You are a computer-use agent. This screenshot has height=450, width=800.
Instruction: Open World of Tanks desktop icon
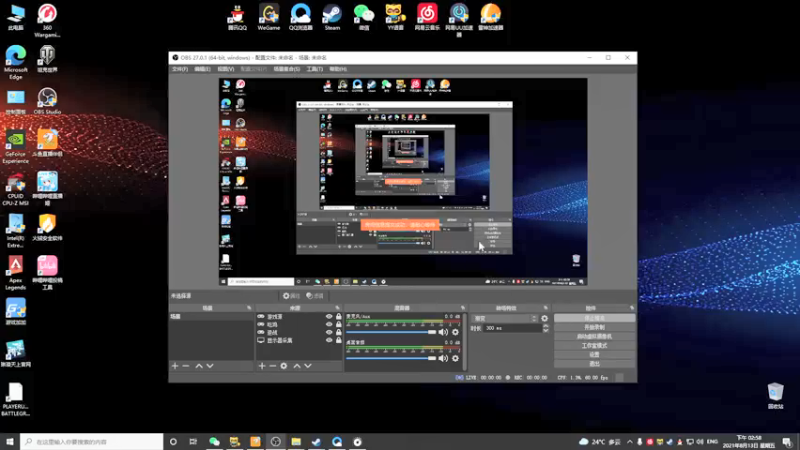click(x=47, y=59)
